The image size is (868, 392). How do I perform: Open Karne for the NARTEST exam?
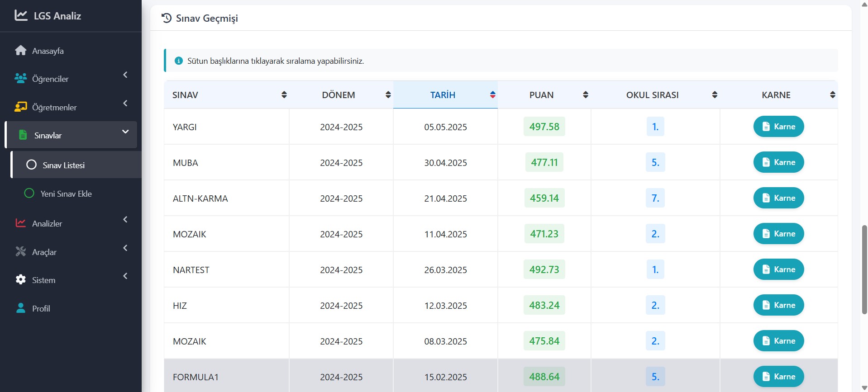coord(778,269)
